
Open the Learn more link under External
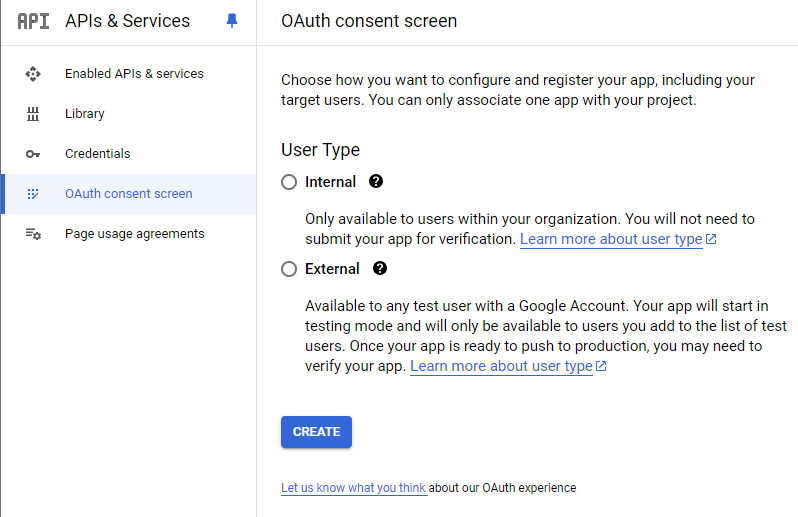(501, 367)
